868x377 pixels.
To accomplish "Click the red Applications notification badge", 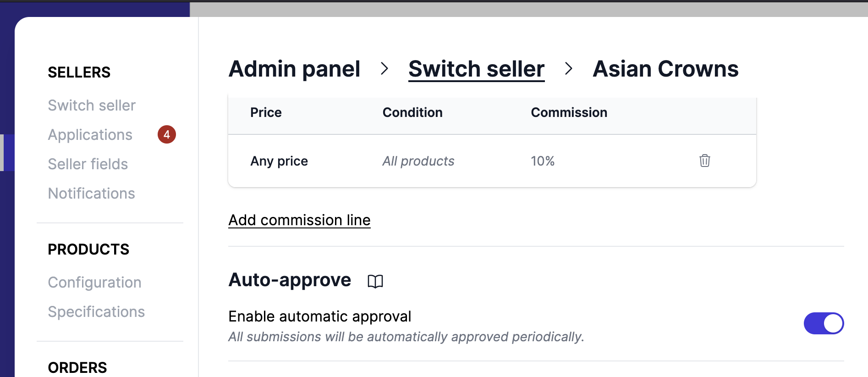I will click(x=167, y=134).
